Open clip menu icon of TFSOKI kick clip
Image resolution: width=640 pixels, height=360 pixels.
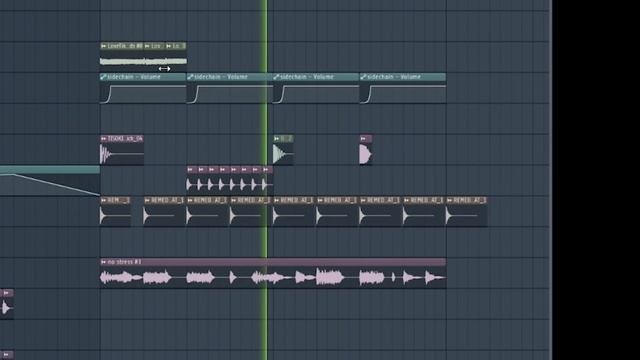(x=103, y=139)
